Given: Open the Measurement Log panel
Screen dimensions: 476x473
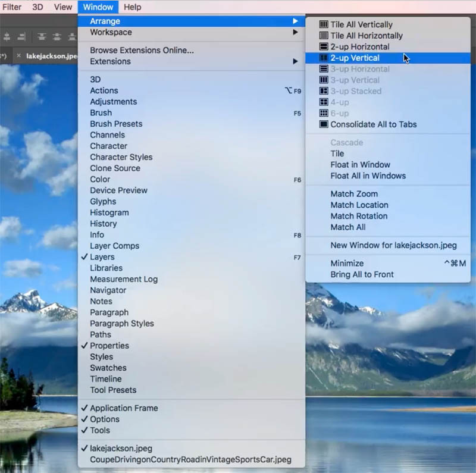Looking at the screenshot, I should pos(191,279).
